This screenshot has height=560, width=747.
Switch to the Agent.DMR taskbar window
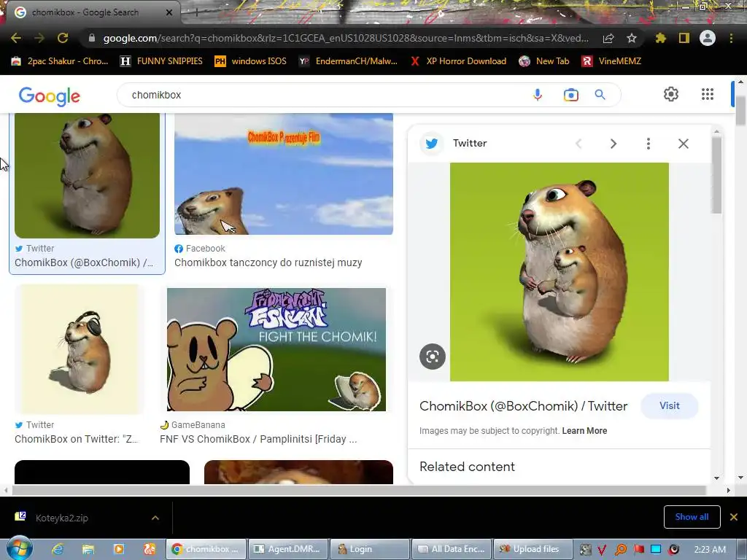tap(288, 549)
